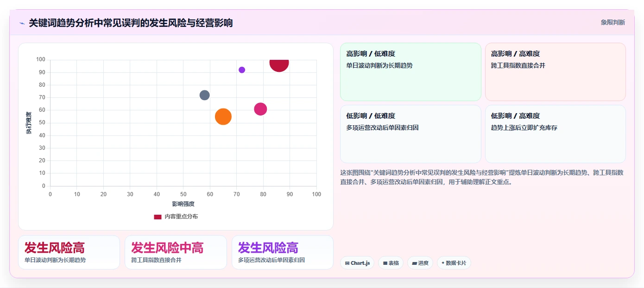Click the gray-blue bubble in the chart

205,95
